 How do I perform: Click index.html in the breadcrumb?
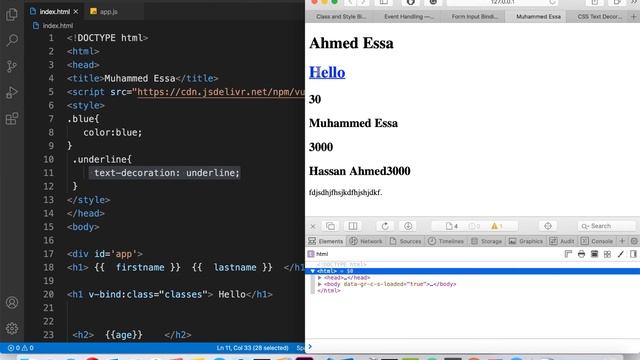coord(58,25)
